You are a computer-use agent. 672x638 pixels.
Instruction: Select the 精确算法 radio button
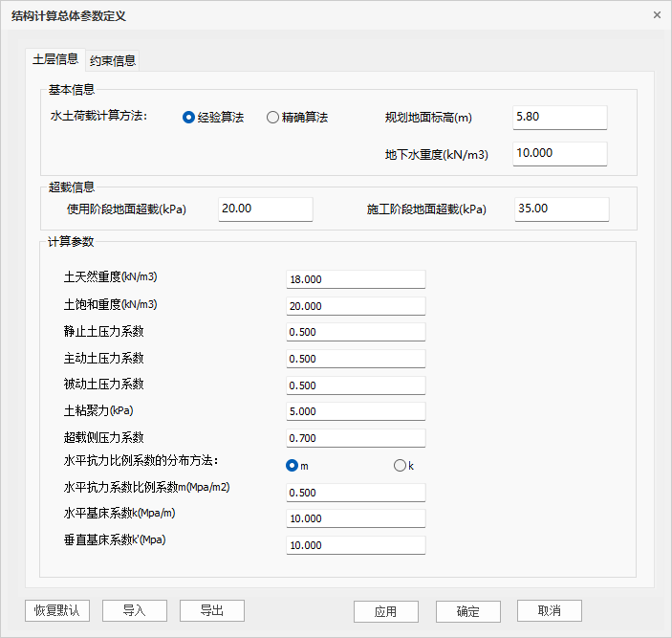tap(273, 118)
